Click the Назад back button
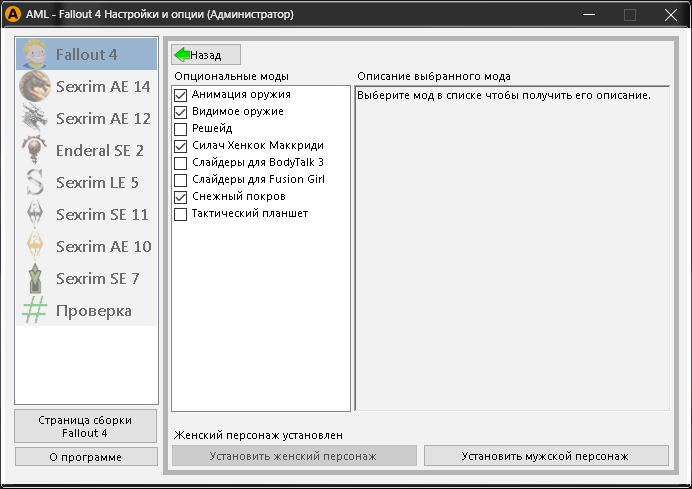Screen dimensions: 692x489 pyautogui.click(x=206, y=55)
